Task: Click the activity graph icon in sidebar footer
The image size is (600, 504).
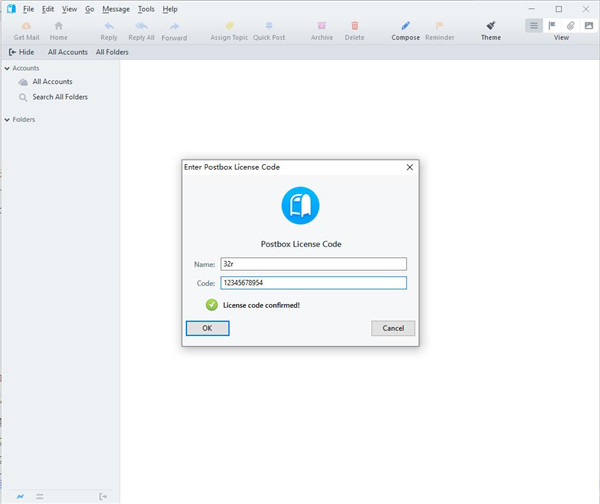Action: (x=19, y=496)
